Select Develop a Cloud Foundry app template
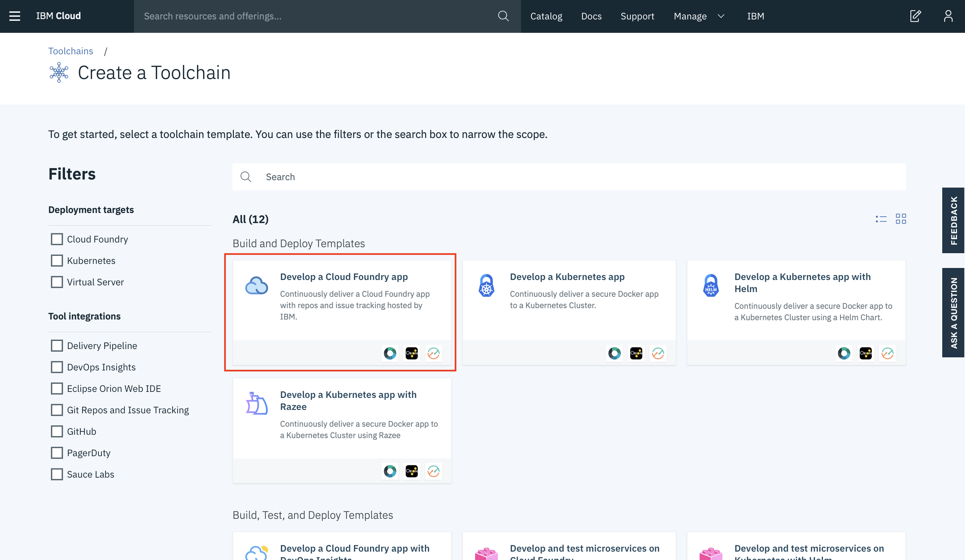965x560 pixels. click(x=343, y=277)
